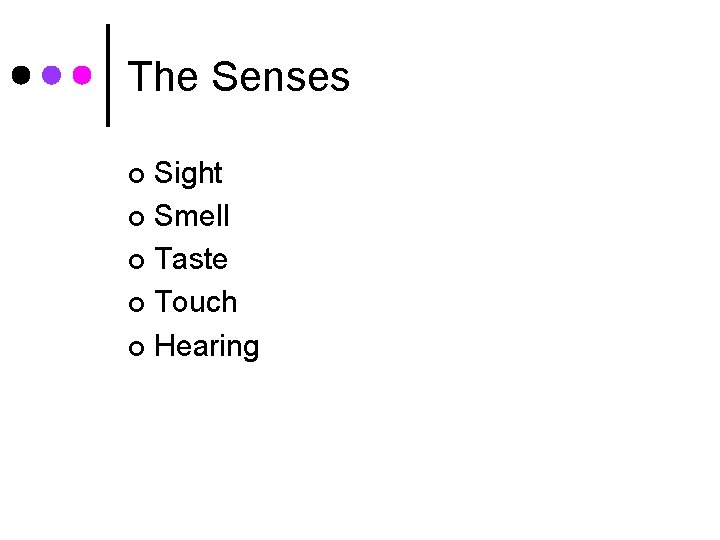Click the letter 'S' starting 'Senses'

point(225,77)
